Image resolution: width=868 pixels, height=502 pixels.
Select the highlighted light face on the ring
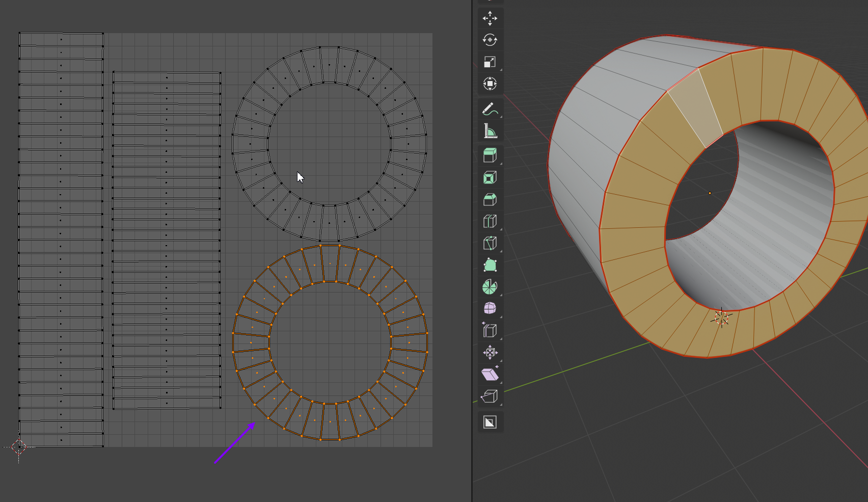pos(696,109)
